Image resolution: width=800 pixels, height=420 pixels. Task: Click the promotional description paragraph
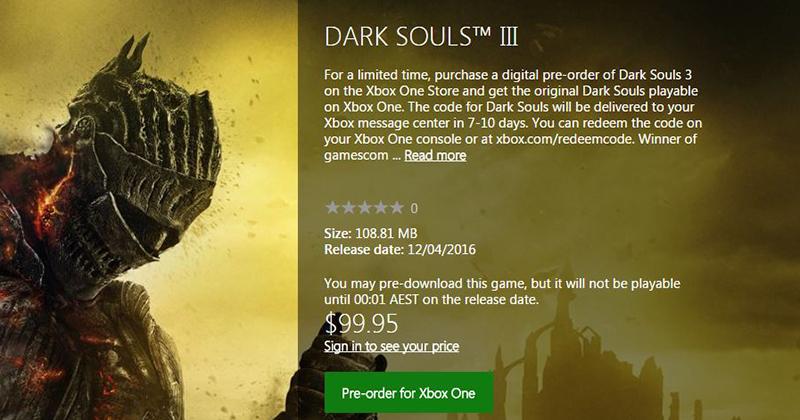(513, 115)
